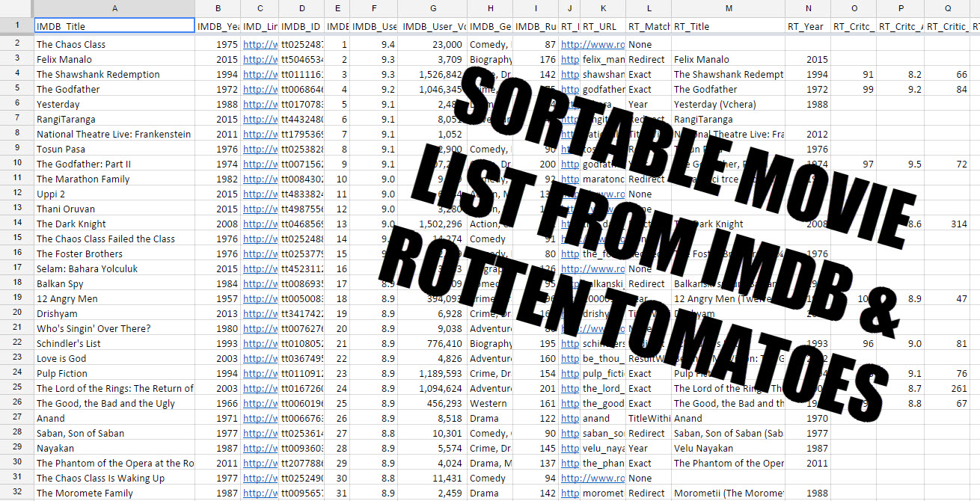Select the 12 Angry Men title cell
The width and height of the screenshot is (980, 501).
114,298
